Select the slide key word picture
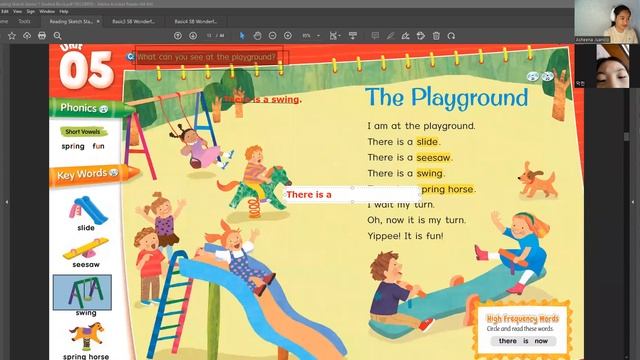The image size is (640, 360). (88, 210)
